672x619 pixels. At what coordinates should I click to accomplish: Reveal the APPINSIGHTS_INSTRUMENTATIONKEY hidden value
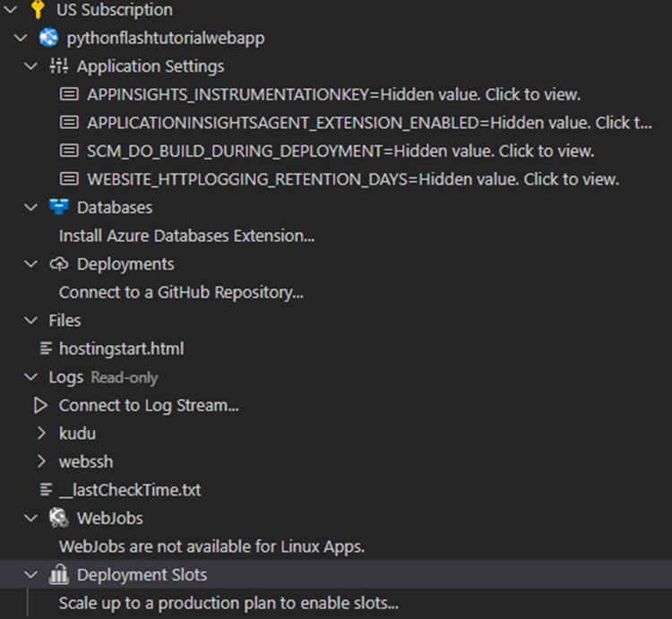pyautogui.click(x=334, y=94)
